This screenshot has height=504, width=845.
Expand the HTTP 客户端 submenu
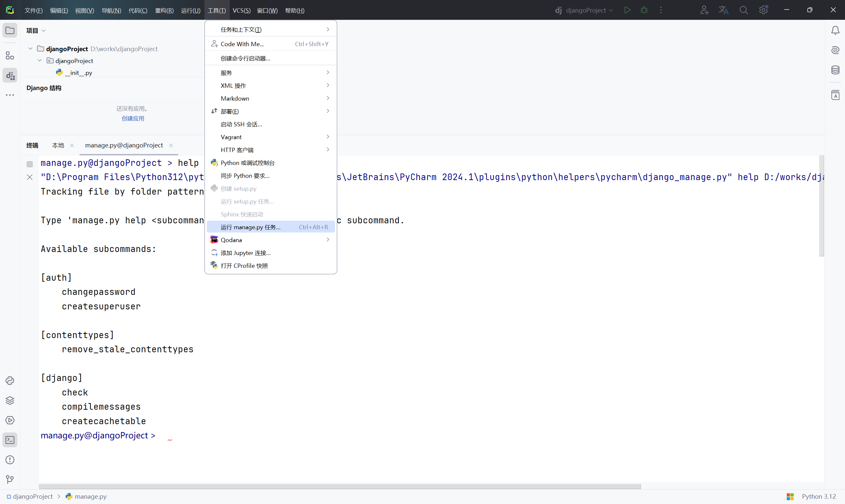(x=270, y=150)
